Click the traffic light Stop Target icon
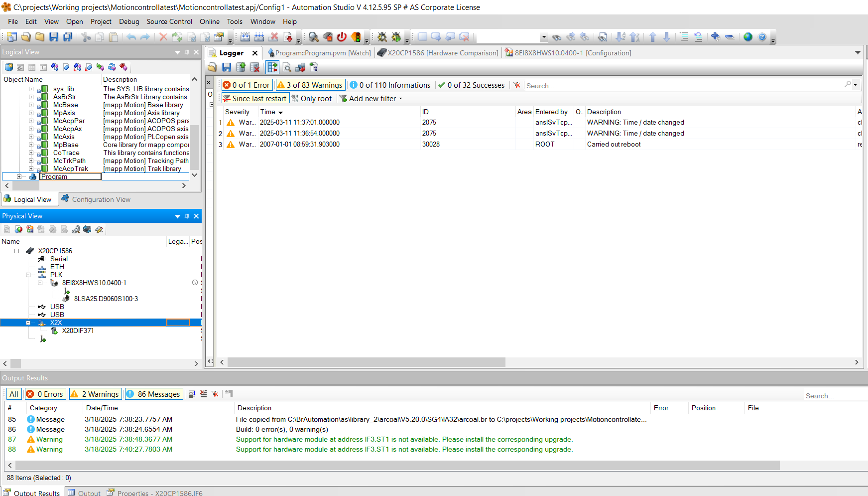 point(356,37)
